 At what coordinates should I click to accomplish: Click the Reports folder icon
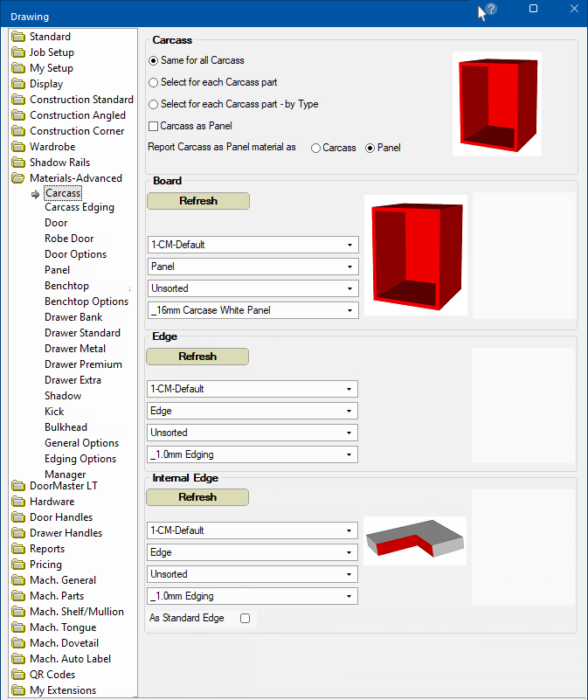pyautogui.click(x=18, y=549)
